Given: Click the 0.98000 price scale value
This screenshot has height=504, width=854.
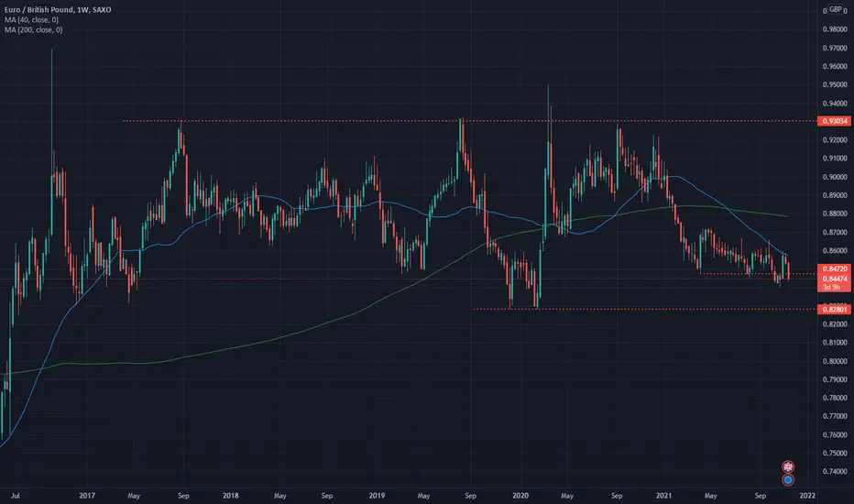Looking at the screenshot, I should point(835,29).
